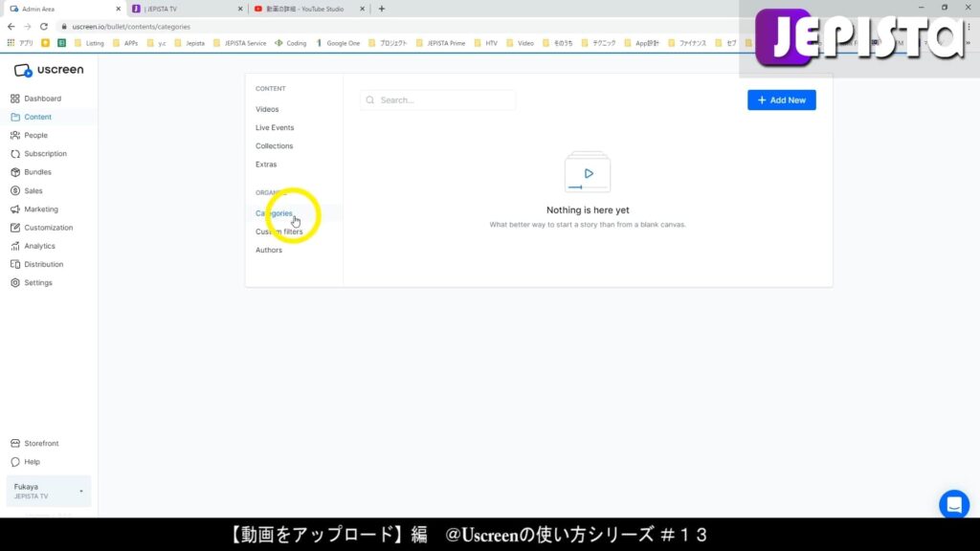Open the HTV bookmark folder
980x551 pixels.
click(485, 43)
